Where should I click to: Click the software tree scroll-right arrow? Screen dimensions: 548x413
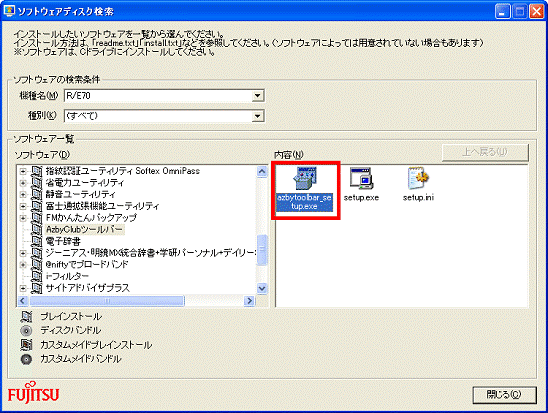click(250, 300)
